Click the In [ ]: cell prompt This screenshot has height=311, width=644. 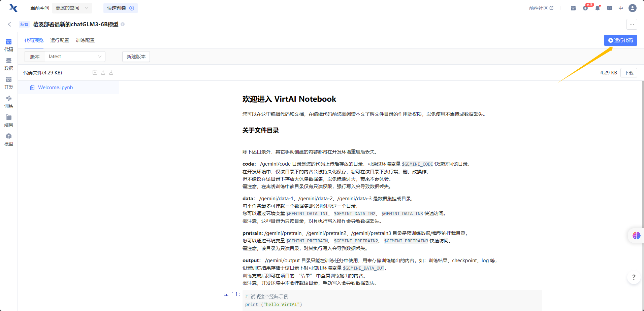tap(232, 295)
